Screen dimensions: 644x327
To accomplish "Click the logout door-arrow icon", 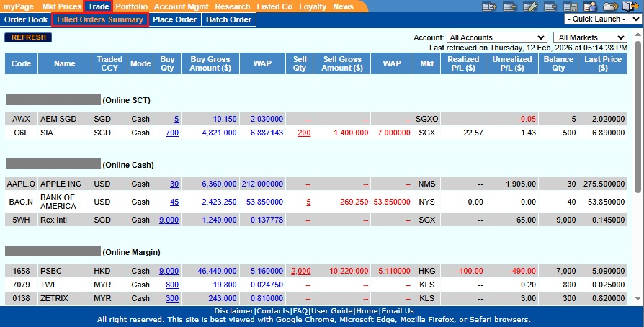I will click(x=630, y=6).
